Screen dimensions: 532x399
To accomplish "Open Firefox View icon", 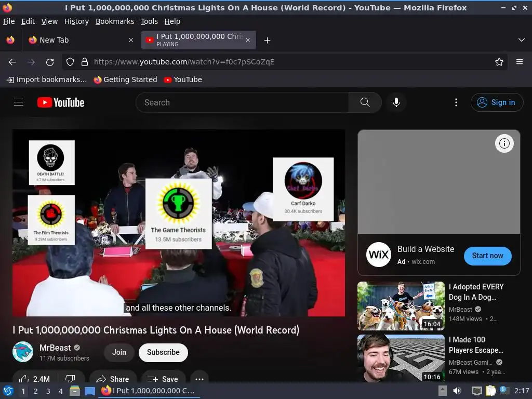I will pos(10,40).
